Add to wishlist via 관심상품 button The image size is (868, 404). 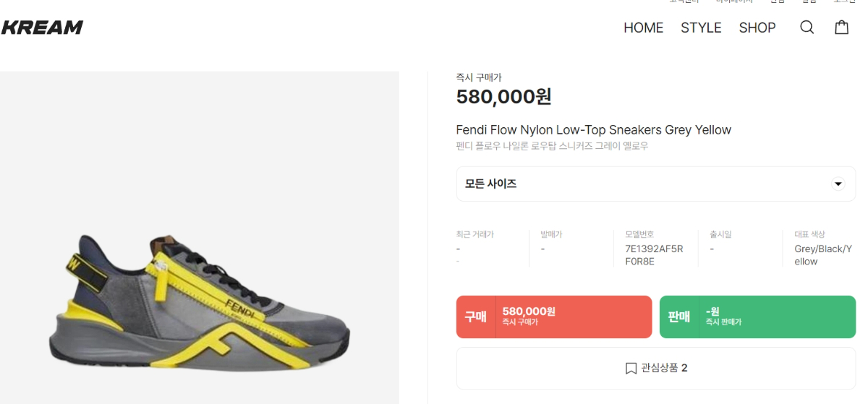click(655, 369)
